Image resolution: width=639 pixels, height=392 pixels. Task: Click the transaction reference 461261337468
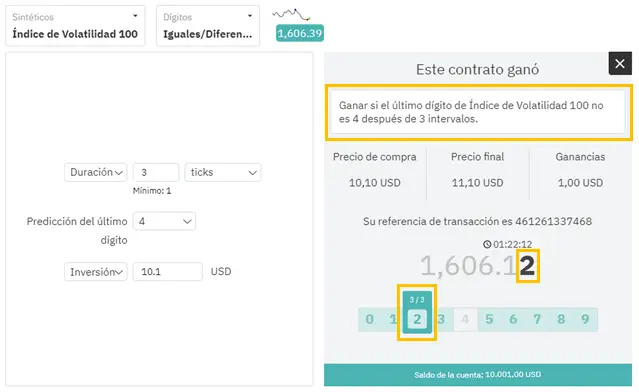point(553,221)
